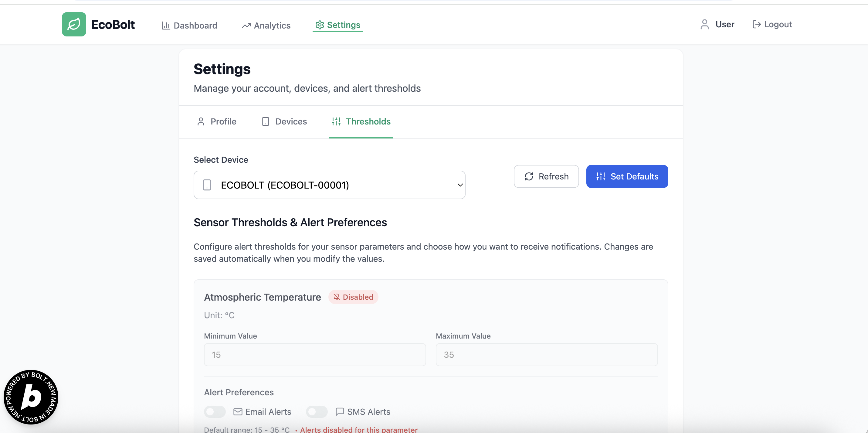Click the Maximum Value input field
Viewport: 868px width, 433px height.
(546, 354)
